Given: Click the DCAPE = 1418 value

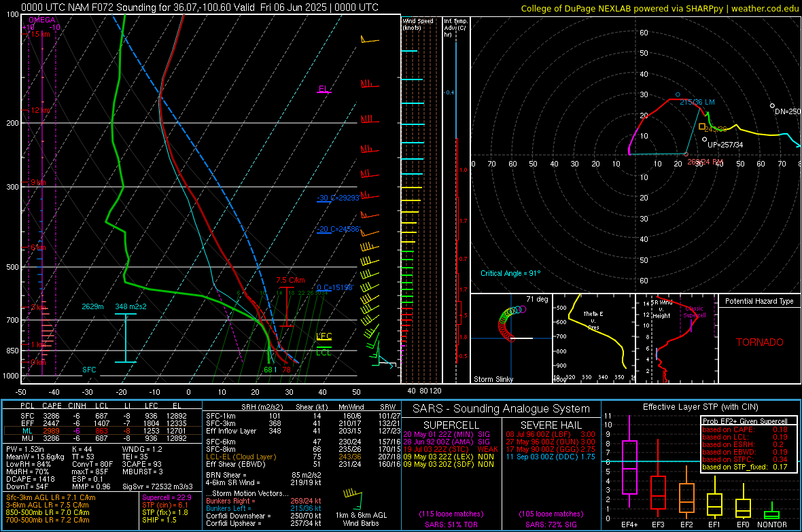Looking at the screenshot, I should tap(30, 479).
